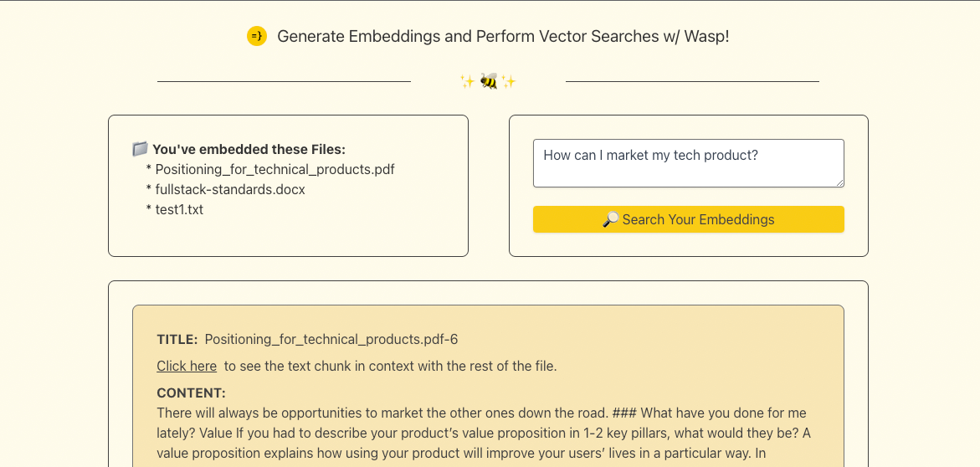Select test1.txt in the embedded files list
This screenshot has width=980, height=467.
[x=179, y=209]
